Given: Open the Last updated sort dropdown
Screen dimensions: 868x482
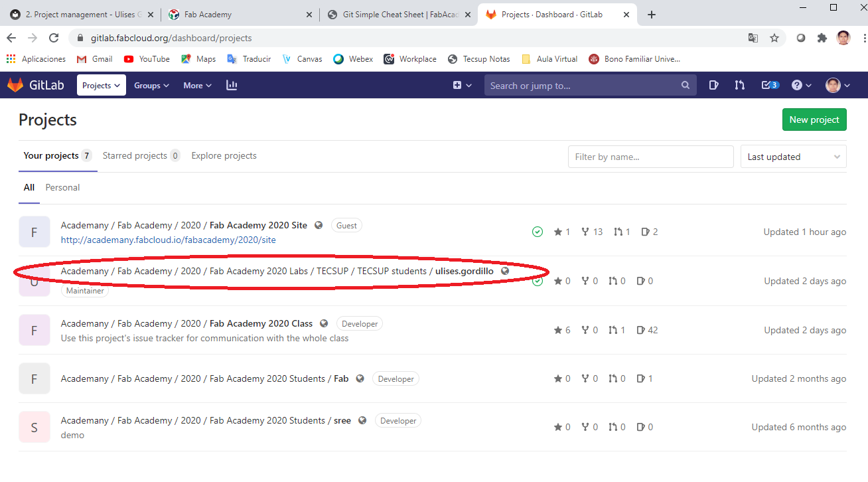Looking at the screenshot, I should (x=794, y=157).
